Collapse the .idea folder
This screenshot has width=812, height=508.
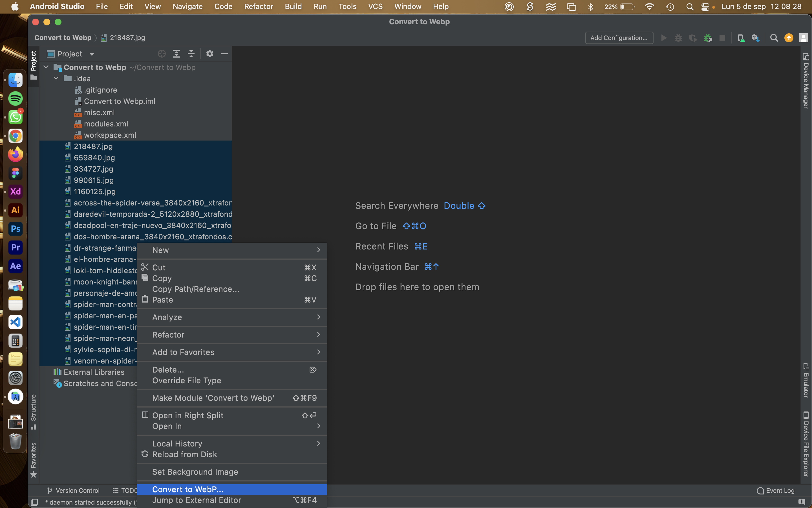tap(56, 79)
